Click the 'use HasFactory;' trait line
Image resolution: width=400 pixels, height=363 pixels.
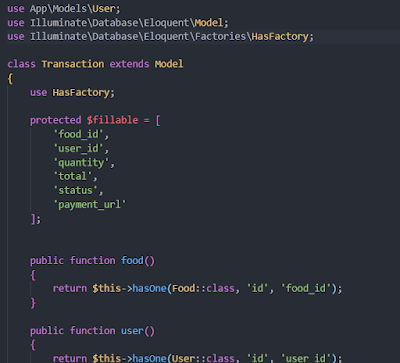tap(72, 92)
